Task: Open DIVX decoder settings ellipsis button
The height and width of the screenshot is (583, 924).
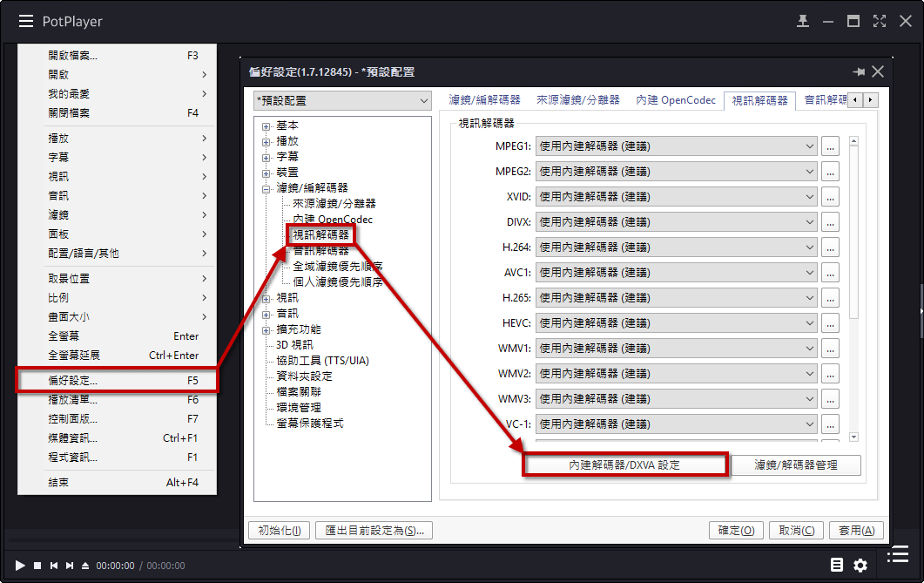Action: 830,222
